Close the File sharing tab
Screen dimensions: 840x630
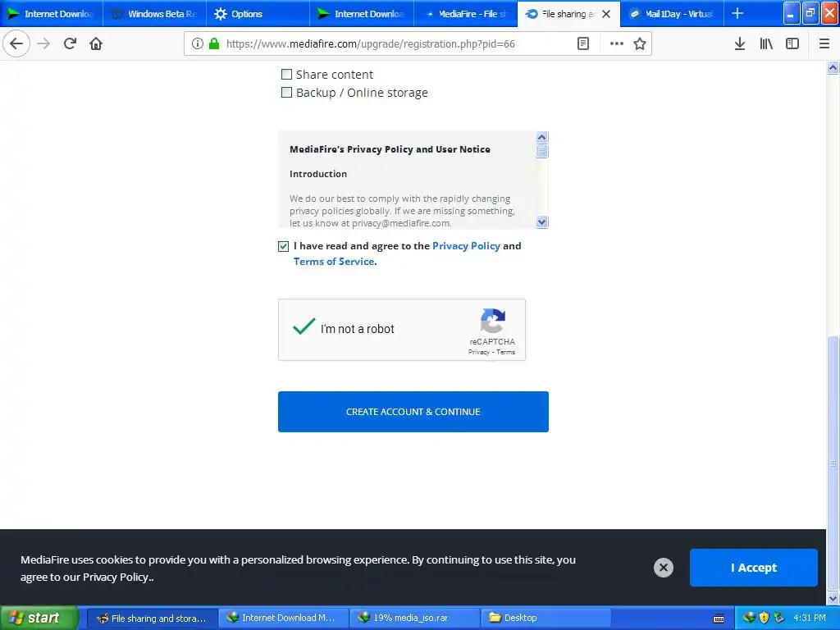[x=606, y=14]
